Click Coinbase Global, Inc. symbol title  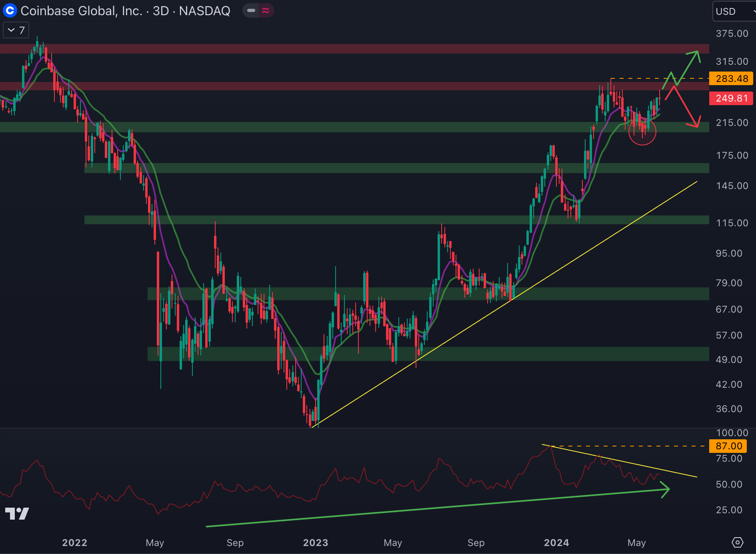(x=81, y=11)
